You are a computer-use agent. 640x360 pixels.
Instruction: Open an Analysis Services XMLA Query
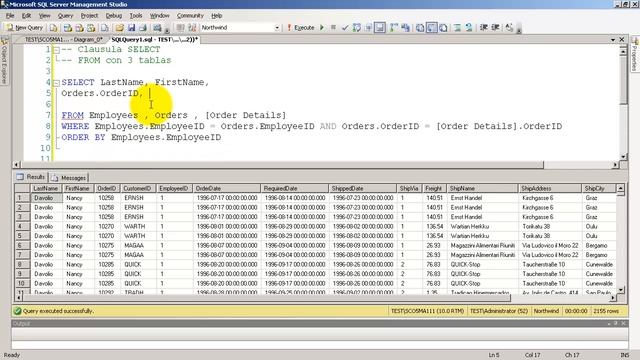91,28
